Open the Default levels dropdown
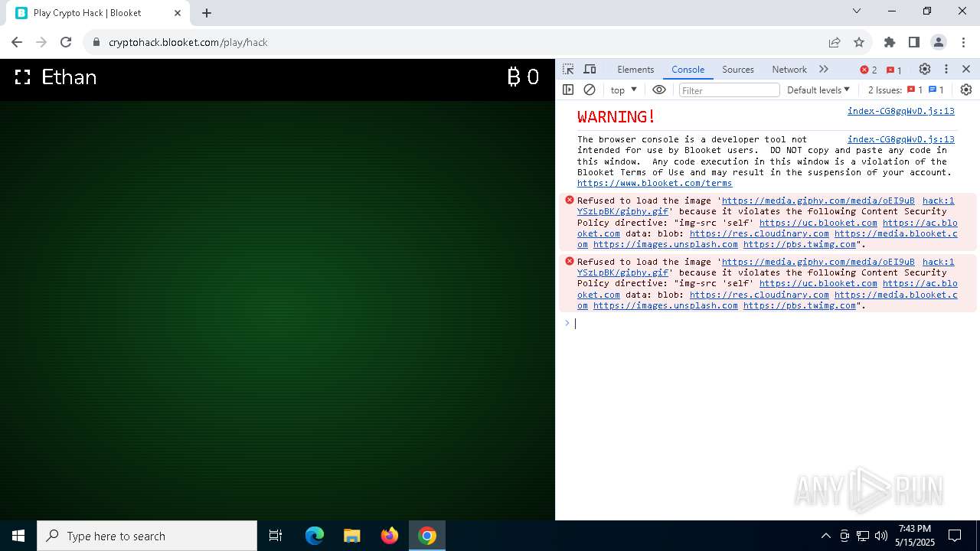Viewport: 980px width, 551px height. click(x=818, y=90)
